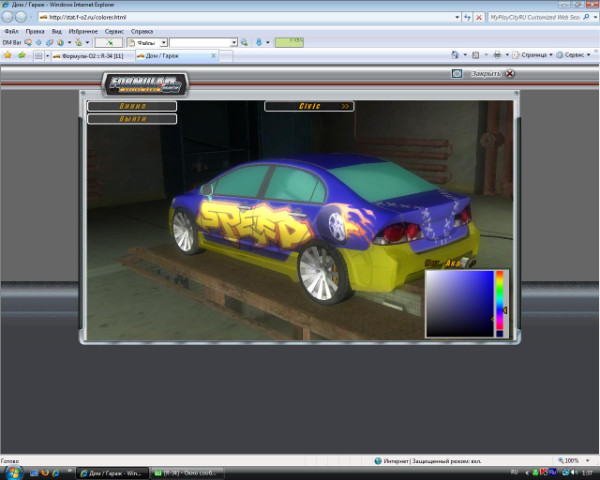600x480 pixels.
Task: Open the Страница dropdown menu
Action: pos(536,56)
